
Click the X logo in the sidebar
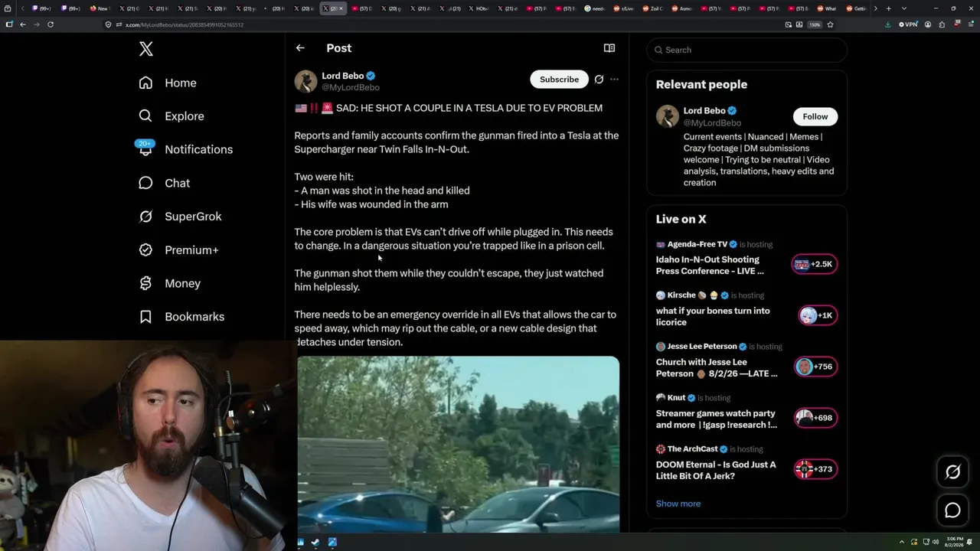(x=146, y=50)
